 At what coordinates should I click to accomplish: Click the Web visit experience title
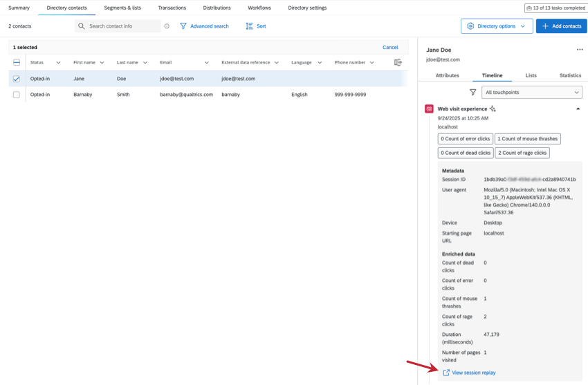click(462, 109)
